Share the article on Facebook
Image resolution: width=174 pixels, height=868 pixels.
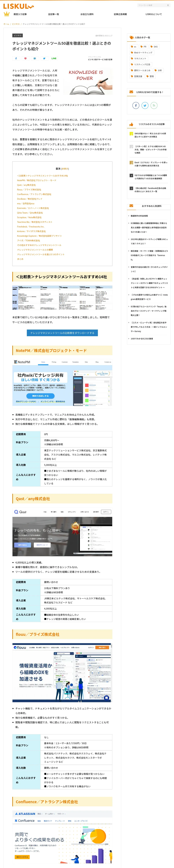tap(16, 58)
